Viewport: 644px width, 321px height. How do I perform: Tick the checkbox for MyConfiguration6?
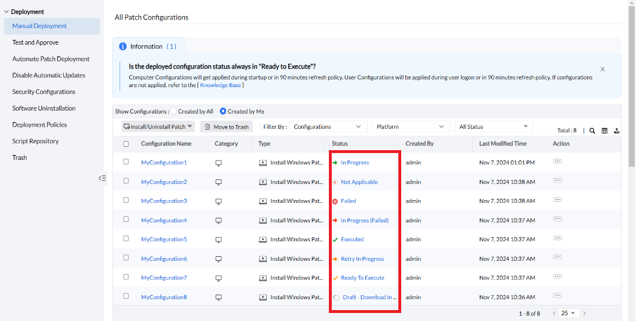tap(126, 257)
